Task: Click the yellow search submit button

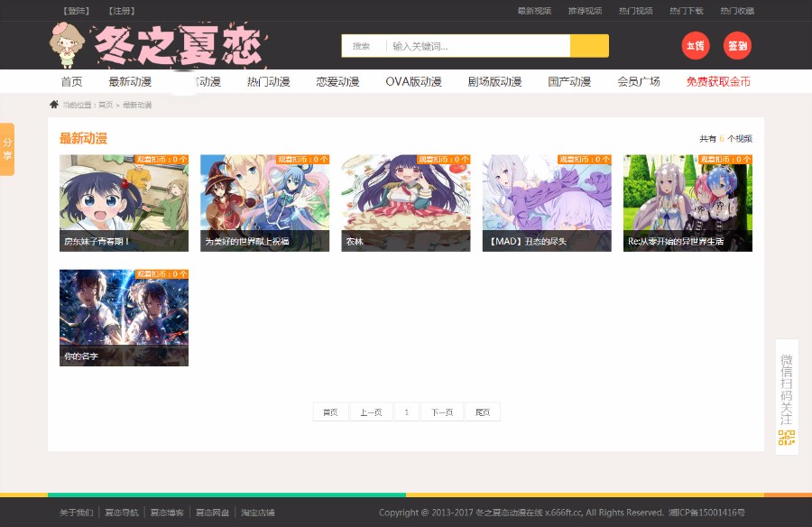Action: click(589, 44)
